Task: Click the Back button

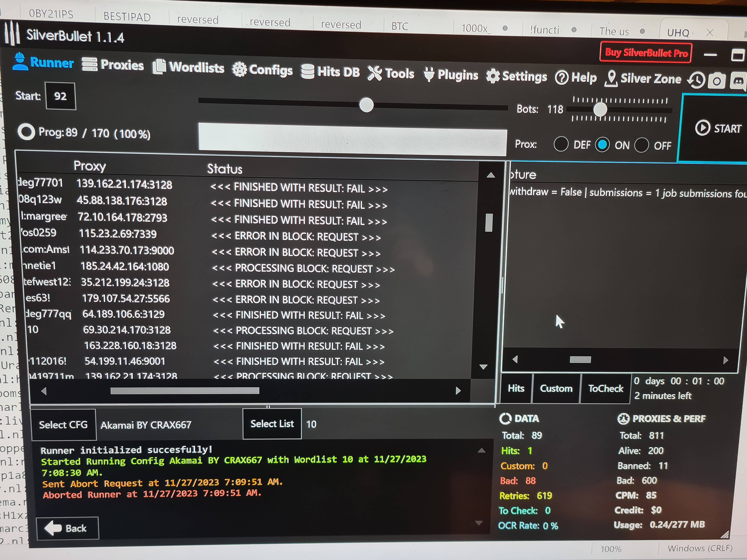Action: (x=68, y=528)
